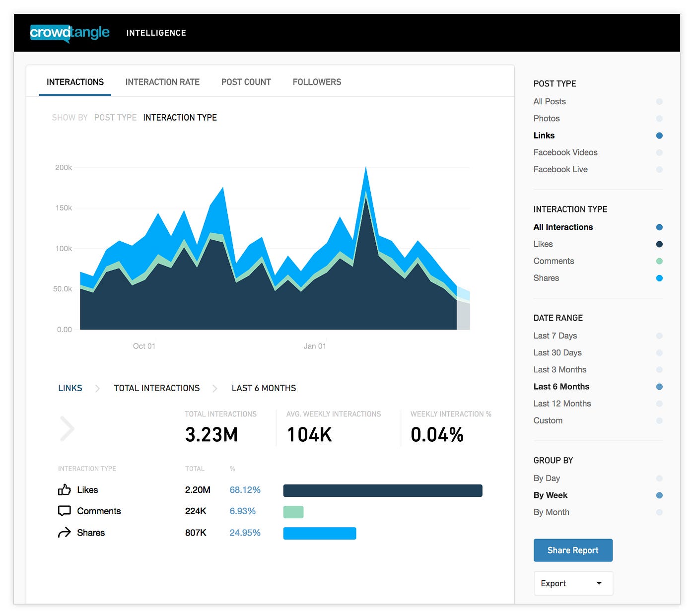Select the Last 7 Days radio dot
The width and height of the screenshot is (695, 616).
coord(659,336)
